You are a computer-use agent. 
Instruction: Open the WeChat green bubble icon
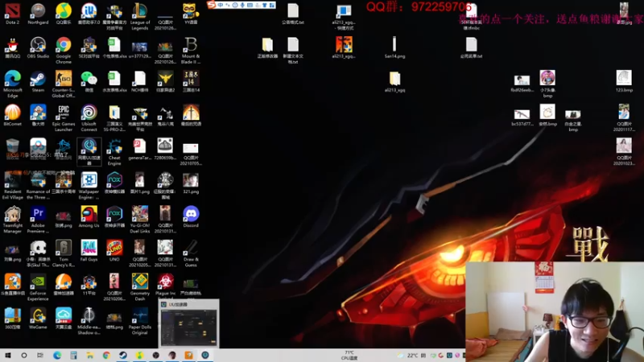[x=89, y=81]
